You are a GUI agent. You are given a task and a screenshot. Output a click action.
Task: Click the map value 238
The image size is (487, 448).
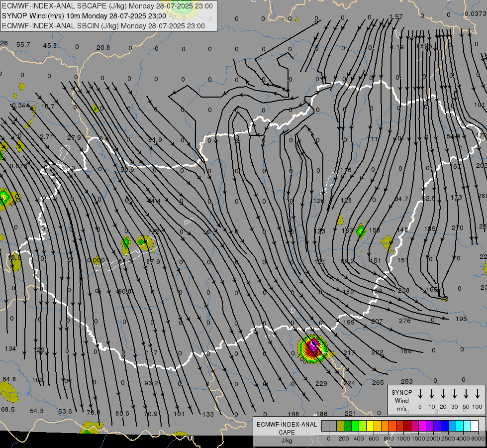coord(403,290)
